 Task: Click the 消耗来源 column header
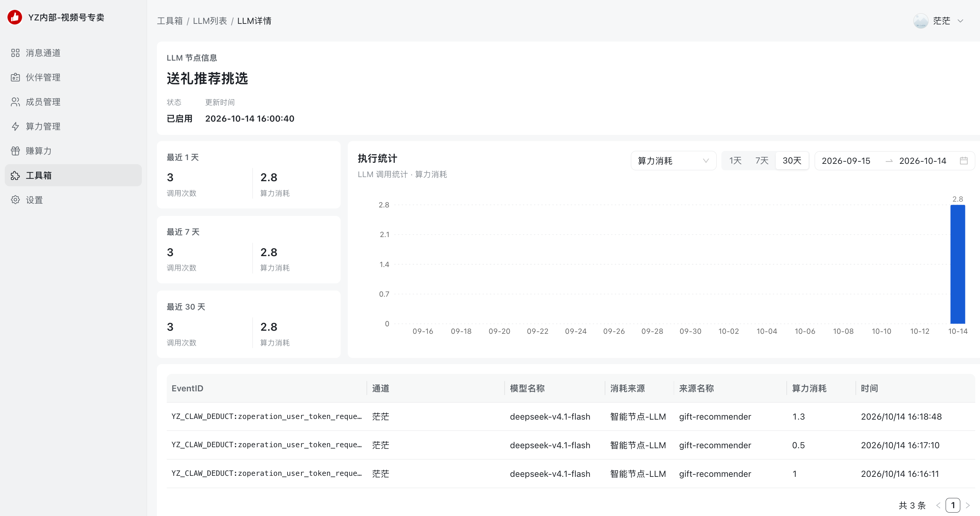pos(627,388)
